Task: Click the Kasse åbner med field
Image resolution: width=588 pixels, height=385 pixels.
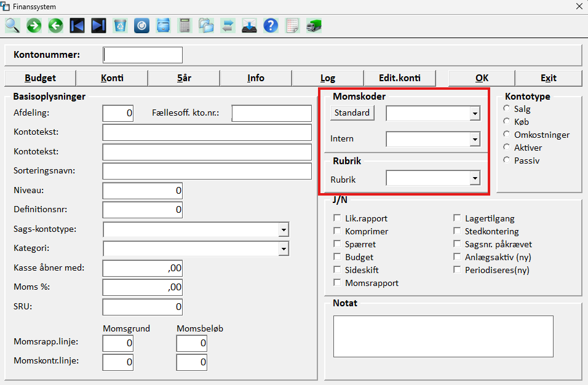Action: pyautogui.click(x=143, y=268)
